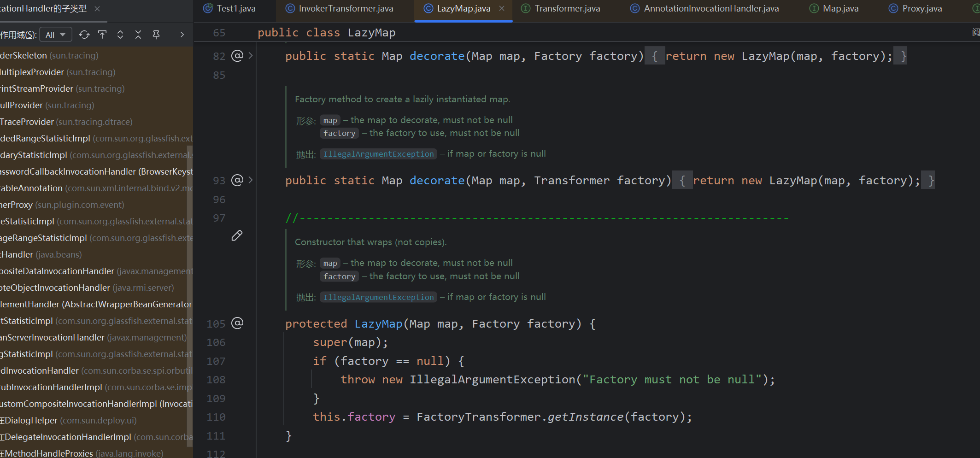The width and height of the screenshot is (980, 458).
Task: Click line number 108 in the gutter
Action: point(216,380)
